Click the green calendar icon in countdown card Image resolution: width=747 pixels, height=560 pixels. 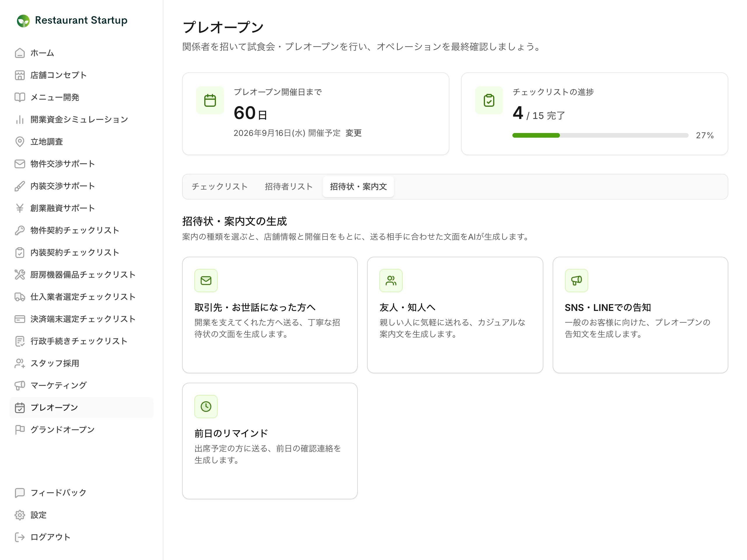(x=210, y=100)
